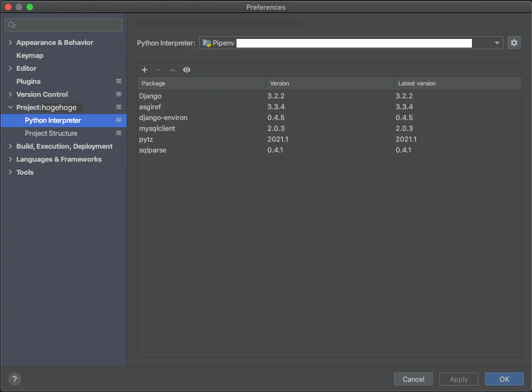
Task: Click the search magnifier icon
Action: pyautogui.click(x=12, y=25)
